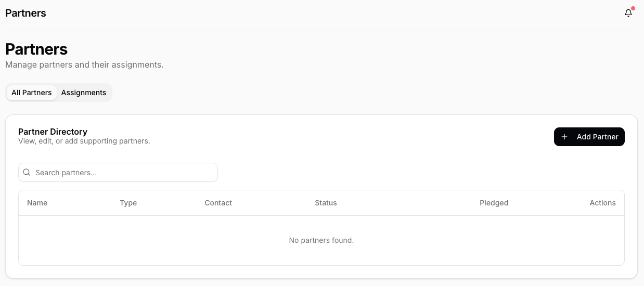Click the Pledged column header
This screenshot has width=644, height=286.
tap(494, 203)
